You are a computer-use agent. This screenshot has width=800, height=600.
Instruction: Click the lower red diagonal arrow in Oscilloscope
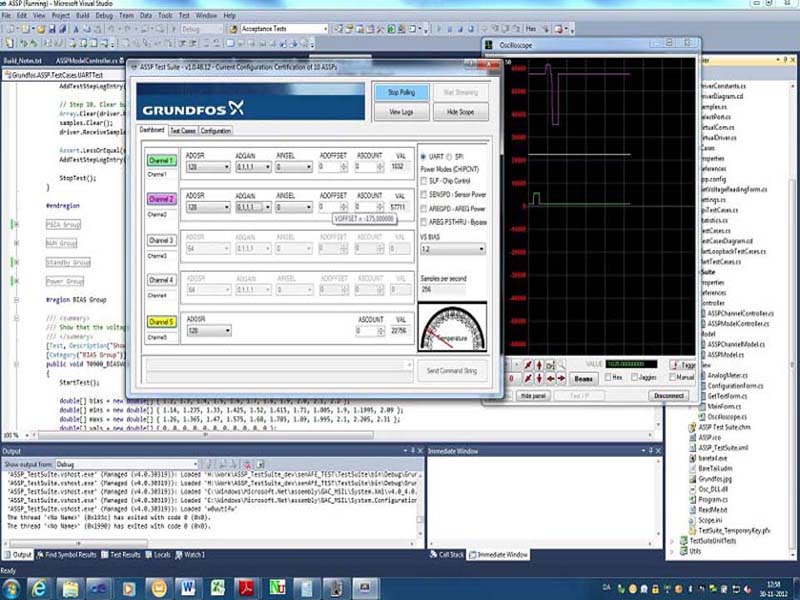[528, 379]
